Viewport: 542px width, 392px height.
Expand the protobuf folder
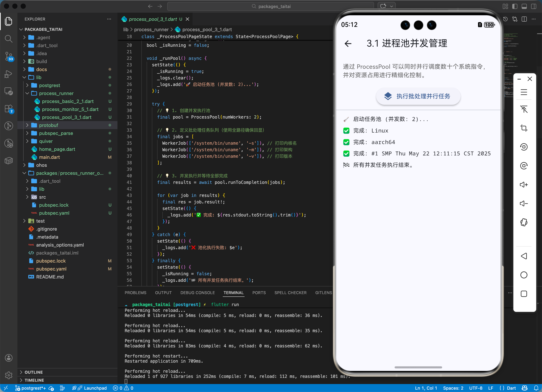[49, 125]
